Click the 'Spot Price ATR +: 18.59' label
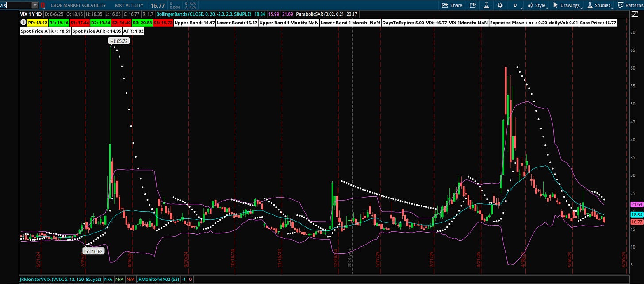Viewport: 644px width, 284px height. 45,31
